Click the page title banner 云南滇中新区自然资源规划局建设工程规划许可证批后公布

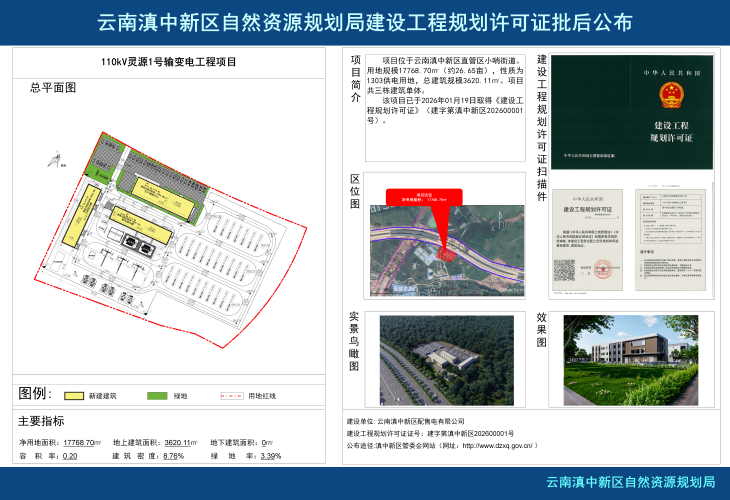[x=365, y=22]
